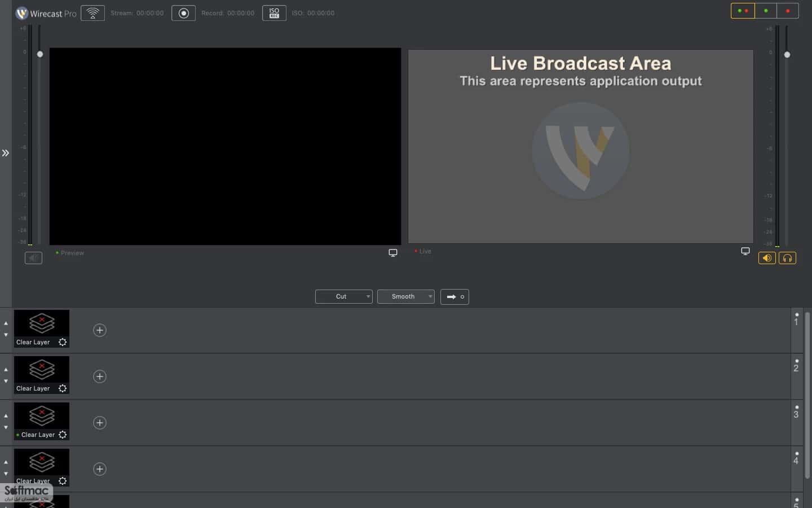The image size is (812, 508).
Task: Toggle layer 3 visibility dot at right
Action: (797, 407)
